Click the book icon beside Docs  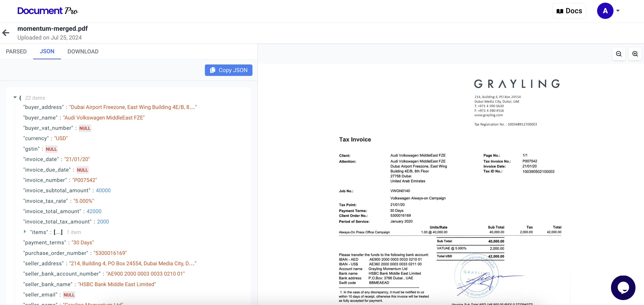[x=559, y=11]
